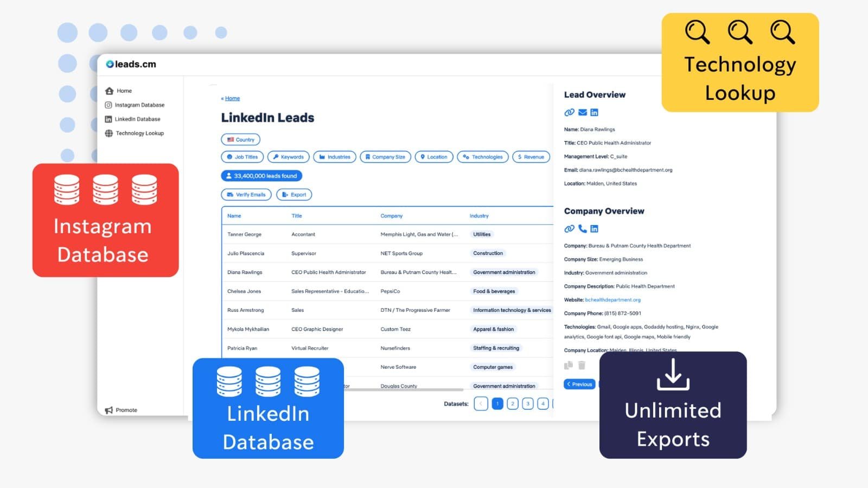
Task: Click the email envelope icon in Lead Overview
Action: [582, 112]
